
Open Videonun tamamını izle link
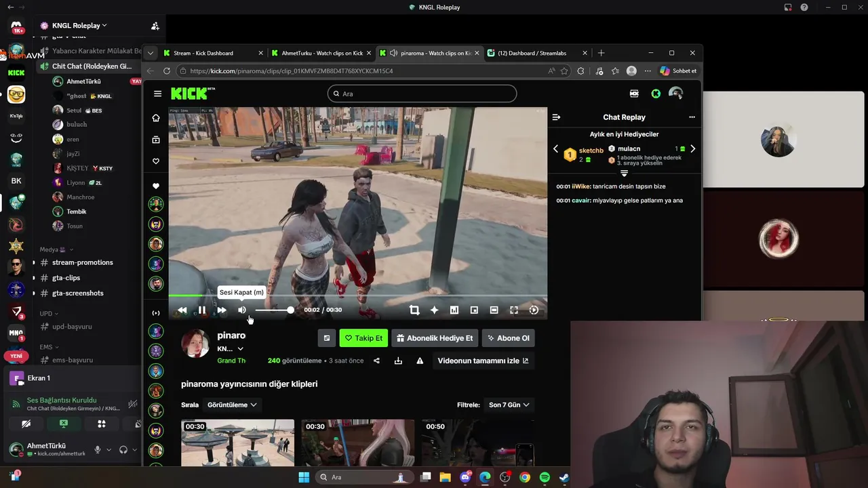pyautogui.click(x=483, y=361)
